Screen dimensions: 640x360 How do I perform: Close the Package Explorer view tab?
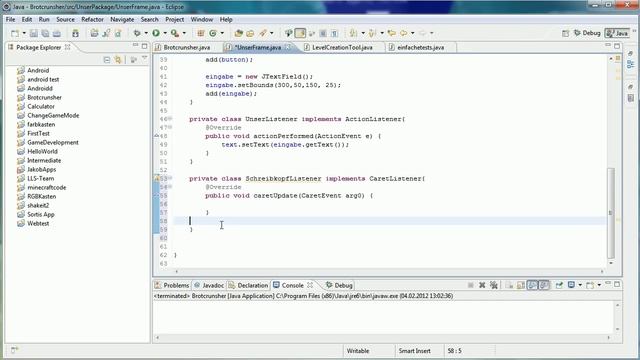click(67, 47)
